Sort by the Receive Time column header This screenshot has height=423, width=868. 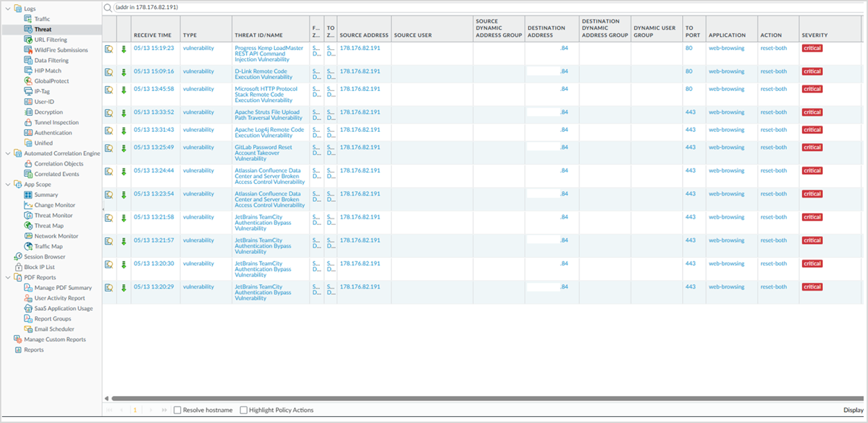153,35
